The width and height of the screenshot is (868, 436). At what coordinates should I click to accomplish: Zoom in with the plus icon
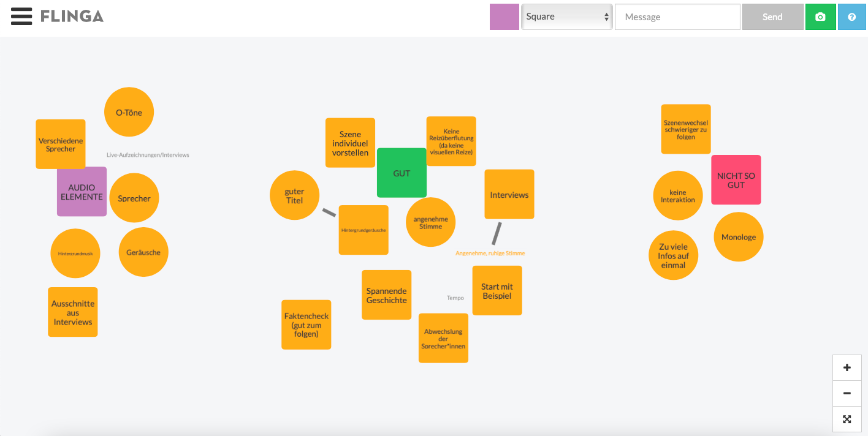847,368
